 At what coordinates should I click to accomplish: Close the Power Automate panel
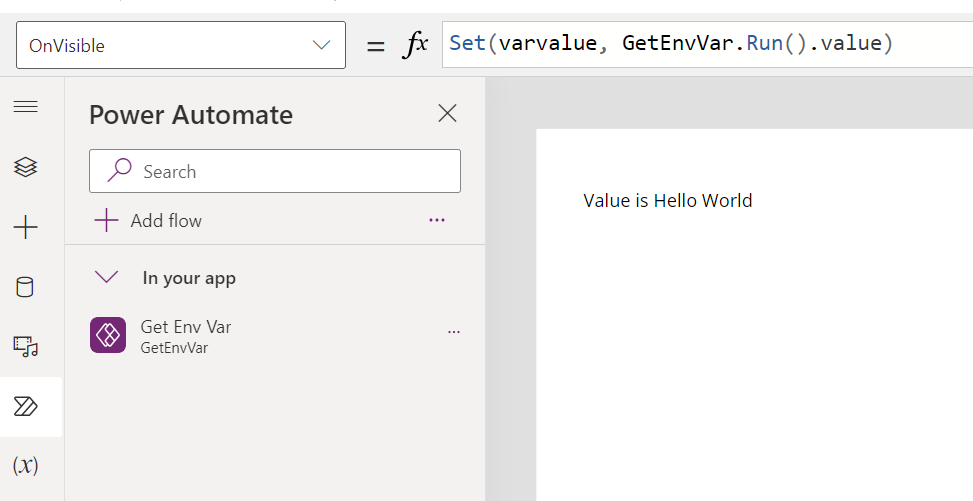click(447, 114)
